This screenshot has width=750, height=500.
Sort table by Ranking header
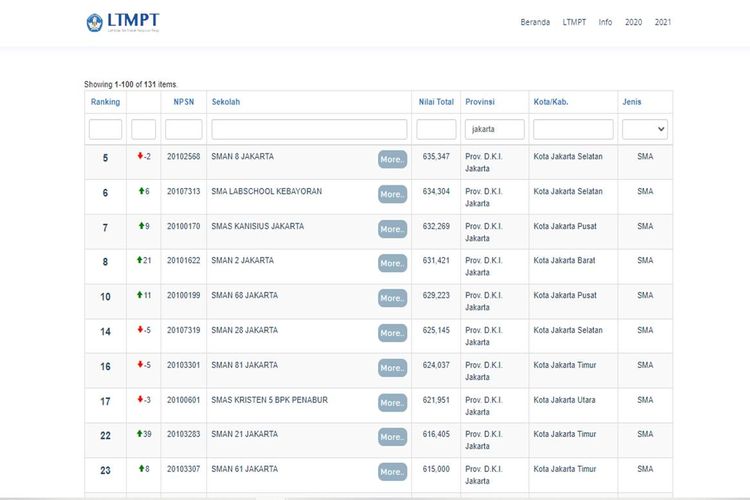(105, 102)
